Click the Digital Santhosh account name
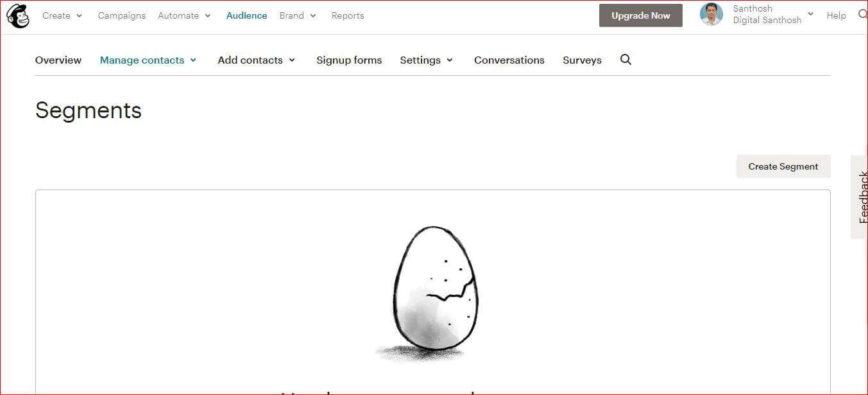 (x=767, y=20)
